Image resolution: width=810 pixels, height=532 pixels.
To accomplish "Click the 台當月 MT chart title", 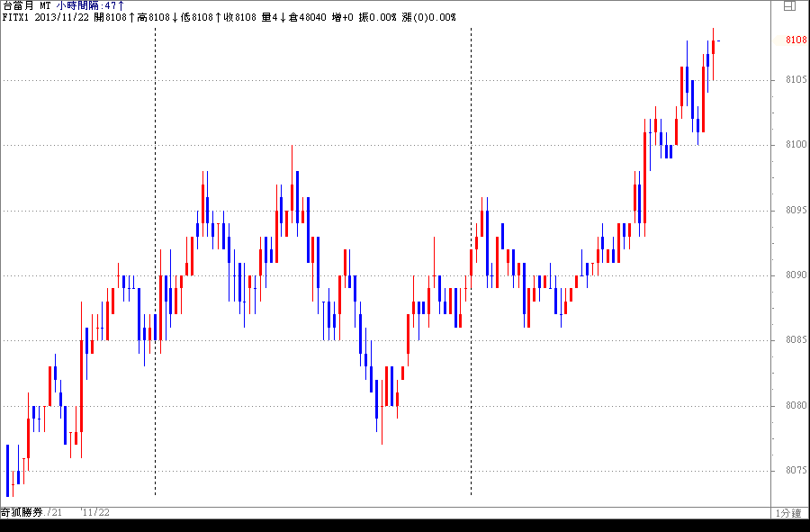I will 26,5.
